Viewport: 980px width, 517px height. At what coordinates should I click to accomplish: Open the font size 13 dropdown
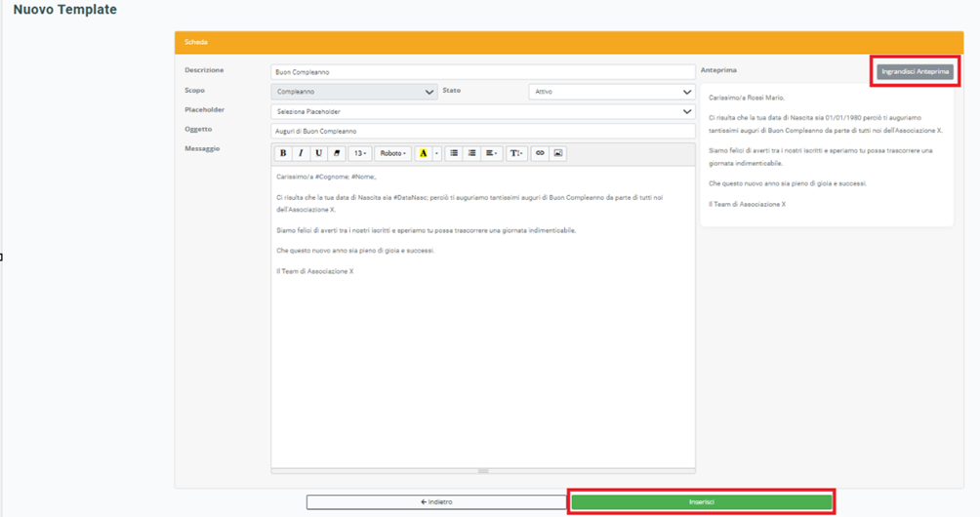point(360,153)
